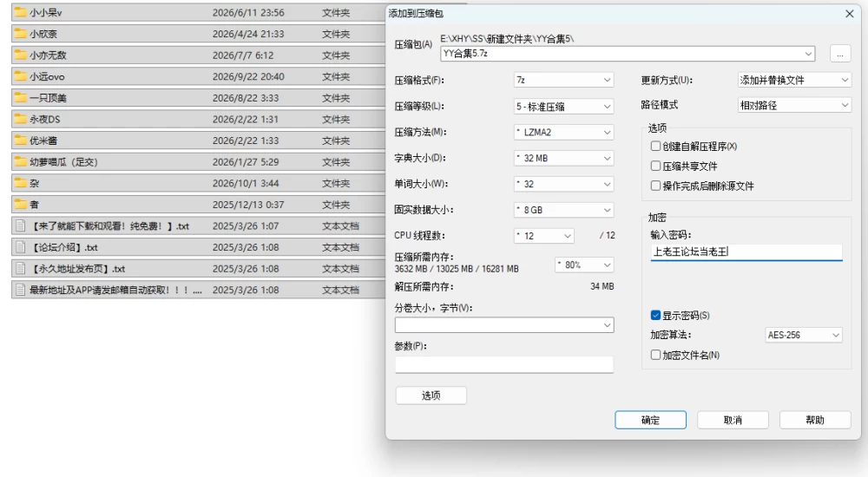The width and height of the screenshot is (868, 477).
Task: Select 小远ovo folder name
Action: 47,77
